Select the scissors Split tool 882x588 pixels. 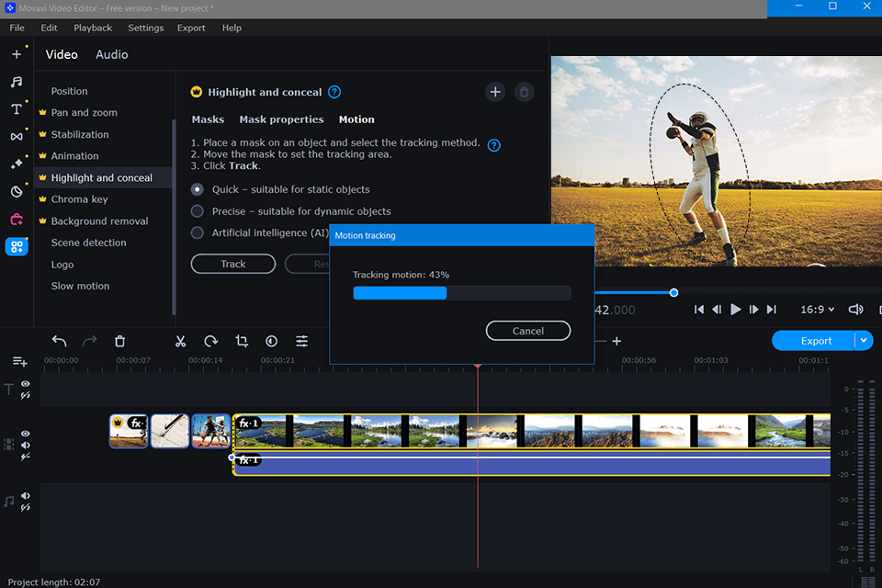click(180, 341)
